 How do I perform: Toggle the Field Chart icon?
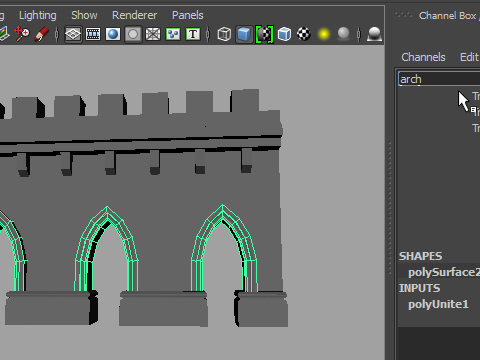click(x=153, y=34)
